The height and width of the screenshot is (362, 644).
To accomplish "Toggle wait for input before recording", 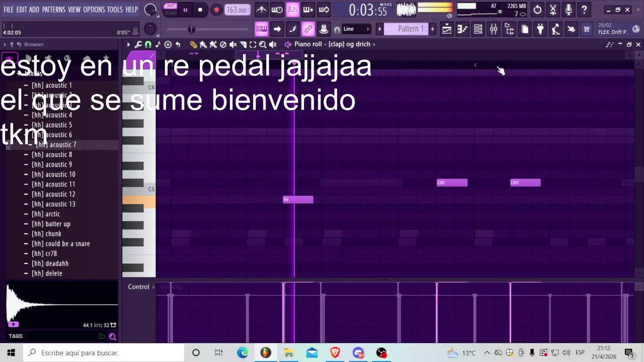I will [277, 10].
